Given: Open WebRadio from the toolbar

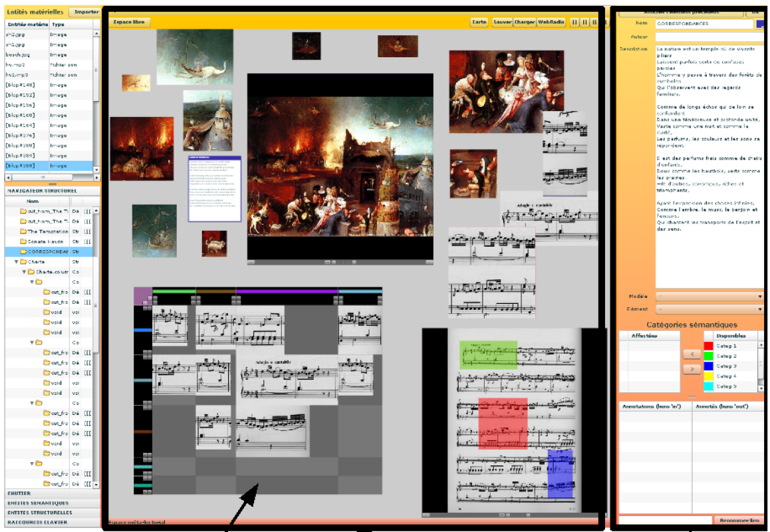Looking at the screenshot, I should click(x=551, y=22).
